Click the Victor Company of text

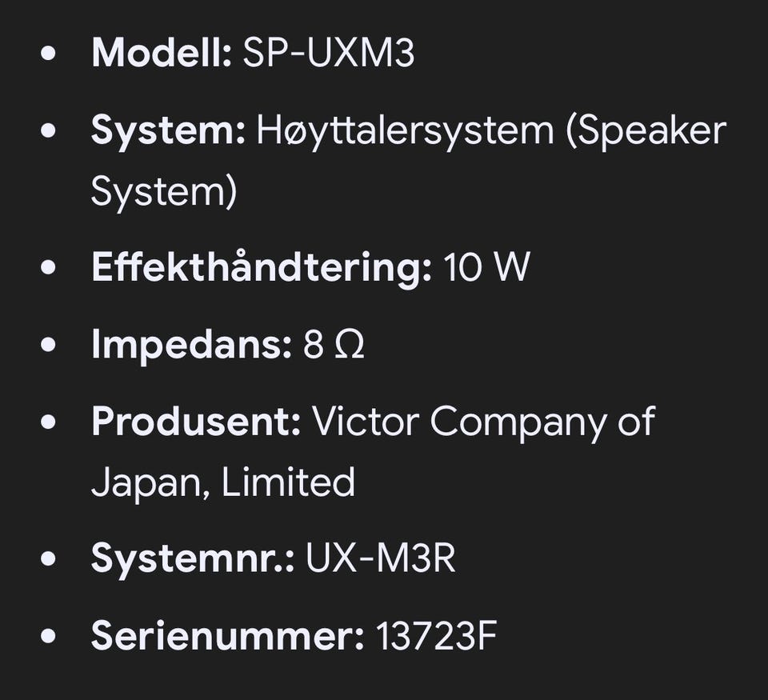point(483,422)
